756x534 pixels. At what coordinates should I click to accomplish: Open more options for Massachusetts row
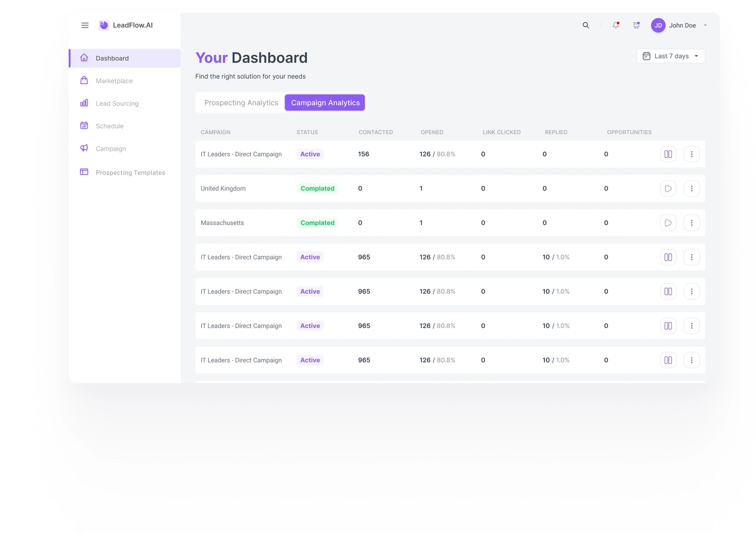click(692, 223)
